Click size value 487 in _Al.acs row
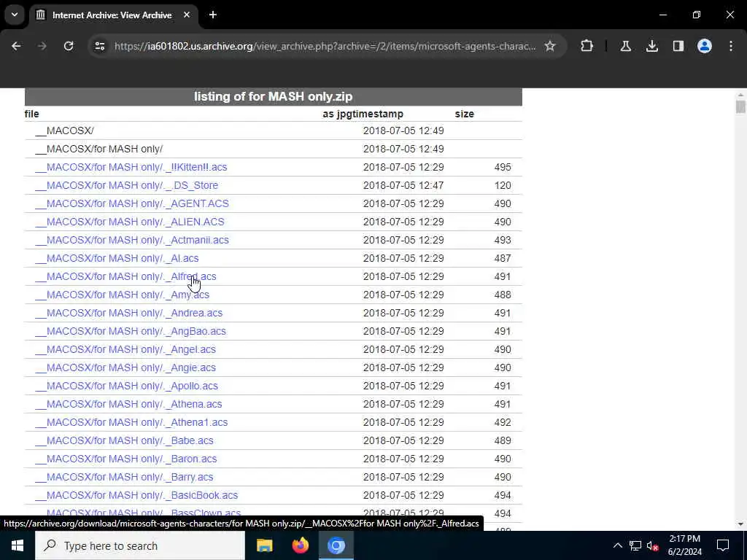 [502, 258]
